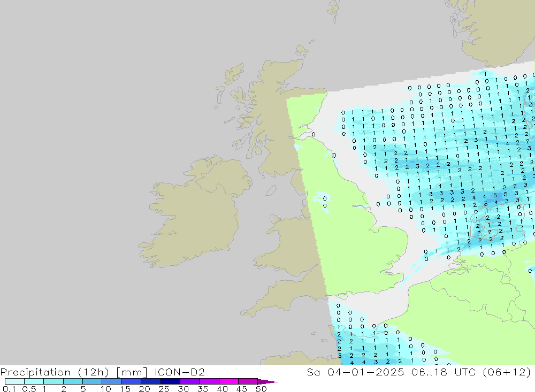The width and height of the screenshot is (535, 392).
Task: Click the '[mm]' unit text
Action: [132, 372]
